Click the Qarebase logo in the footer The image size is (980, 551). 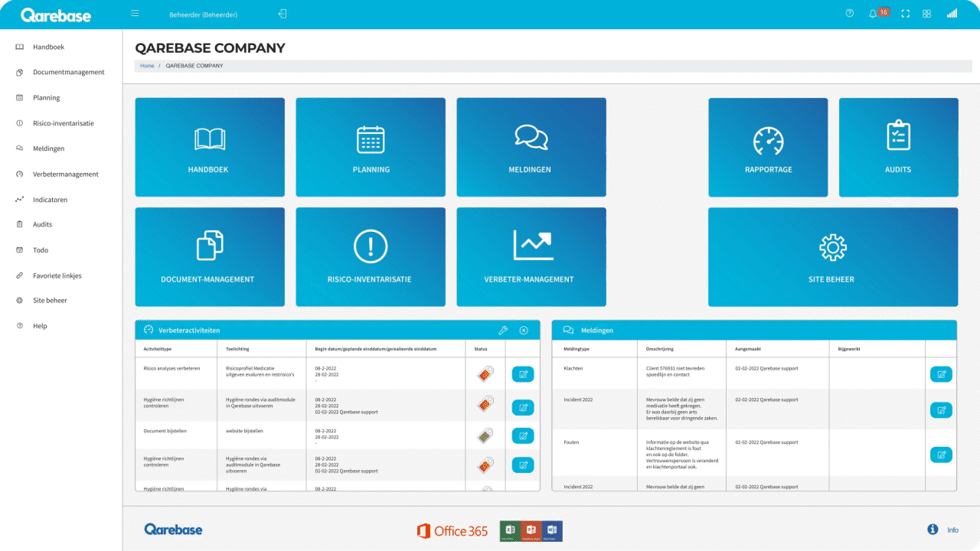tap(173, 530)
